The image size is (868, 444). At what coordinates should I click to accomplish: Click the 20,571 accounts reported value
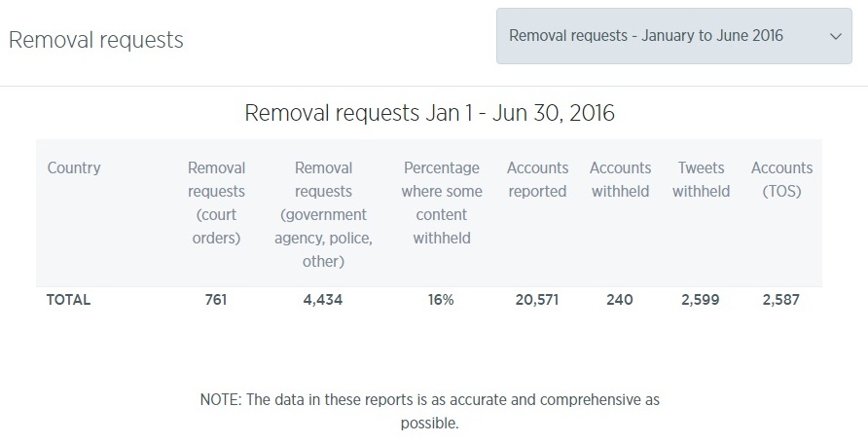pos(537,300)
